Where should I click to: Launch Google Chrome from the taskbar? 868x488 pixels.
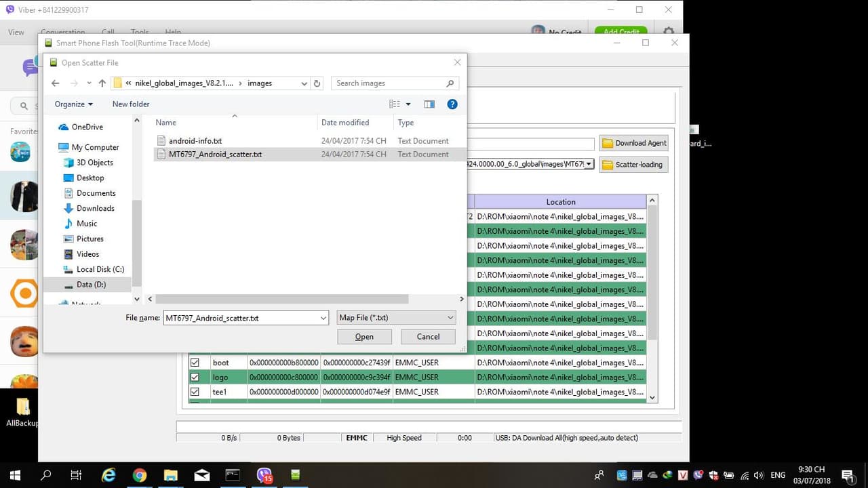pos(140,475)
